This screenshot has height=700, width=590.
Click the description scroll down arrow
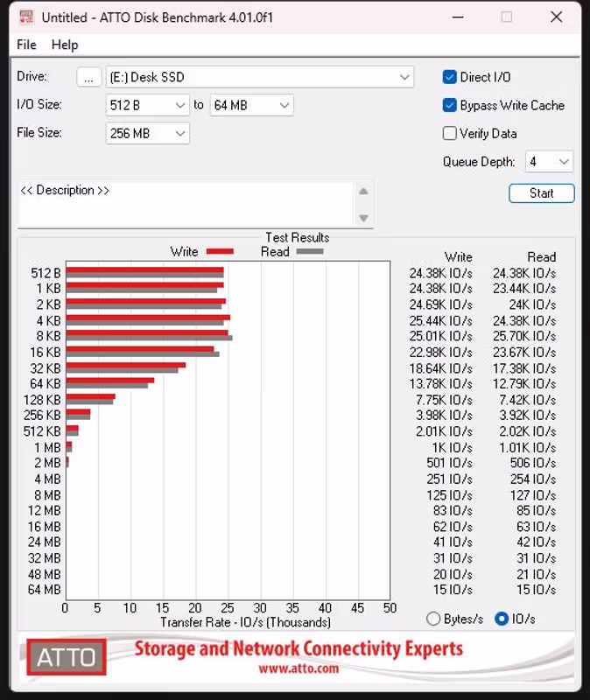pyautogui.click(x=363, y=218)
